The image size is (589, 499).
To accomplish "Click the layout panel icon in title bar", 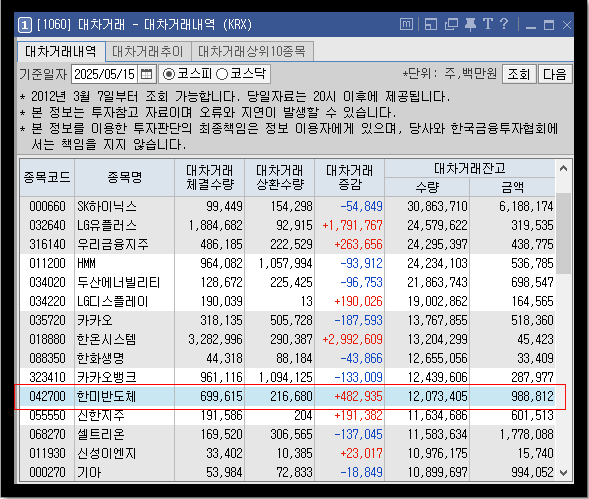I will click(430, 25).
